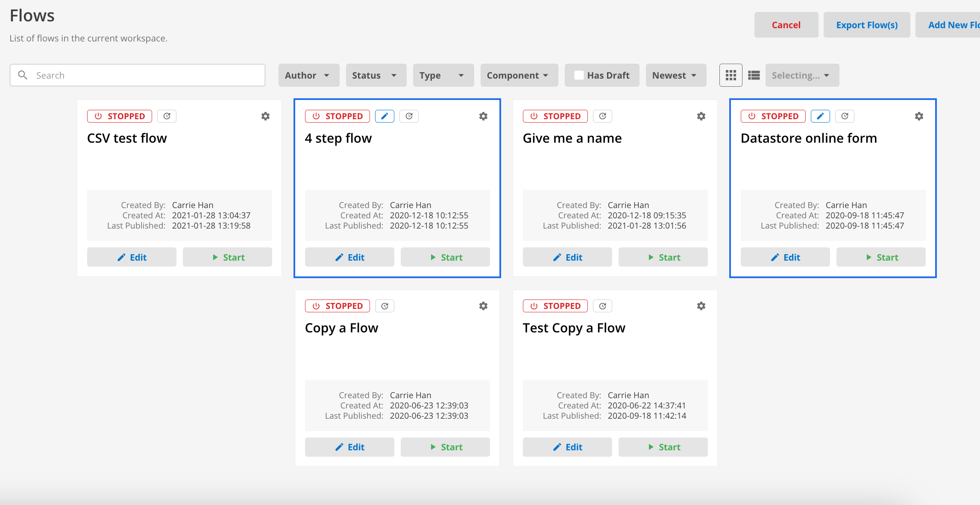The width and height of the screenshot is (980, 505).
Task: Expand the Author filter dropdown
Action: tap(308, 75)
